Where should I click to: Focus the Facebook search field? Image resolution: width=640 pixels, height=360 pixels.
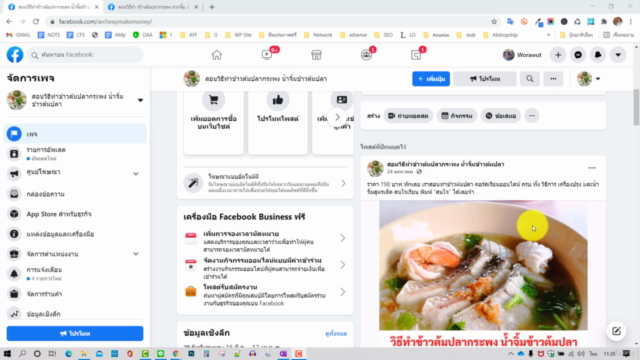click(x=85, y=55)
